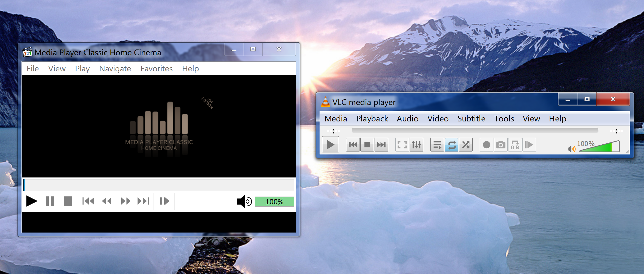Screen dimensions: 644x274
Task: Minimize the Media Player Classic window
Action: click(x=234, y=49)
